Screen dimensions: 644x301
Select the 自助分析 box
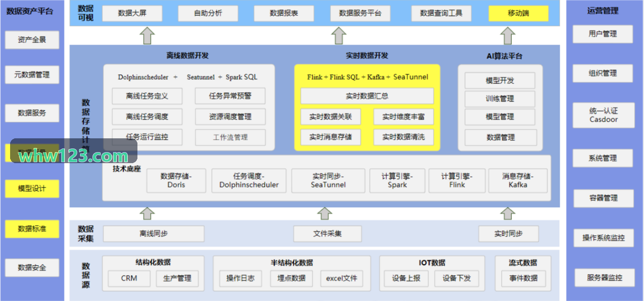point(208,13)
